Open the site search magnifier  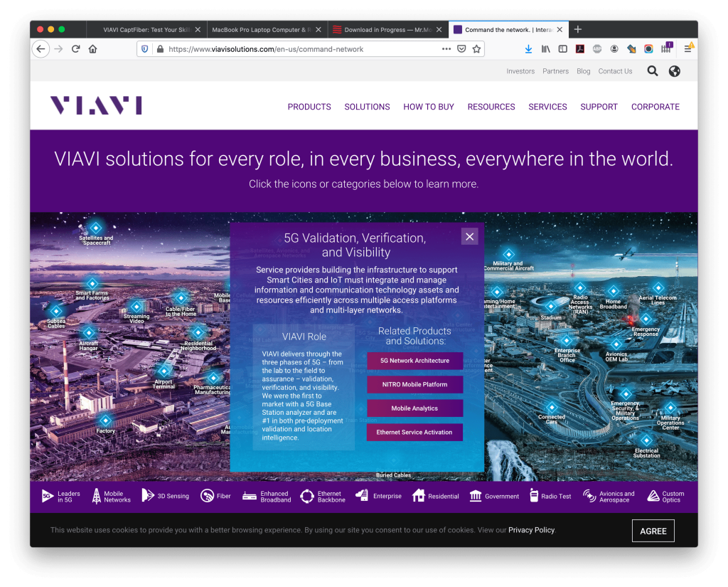coord(653,71)
